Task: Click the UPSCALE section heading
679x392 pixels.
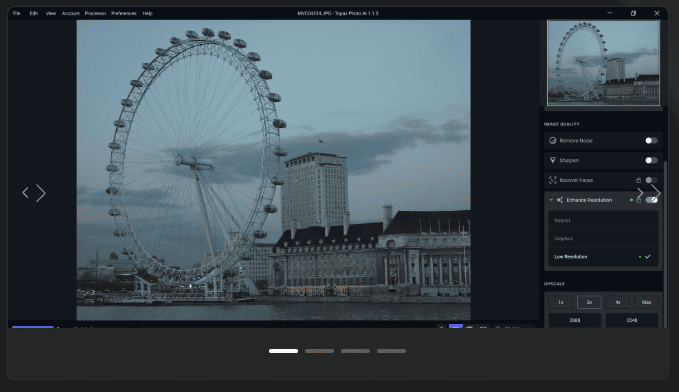Action: click(x=554, y=284)
